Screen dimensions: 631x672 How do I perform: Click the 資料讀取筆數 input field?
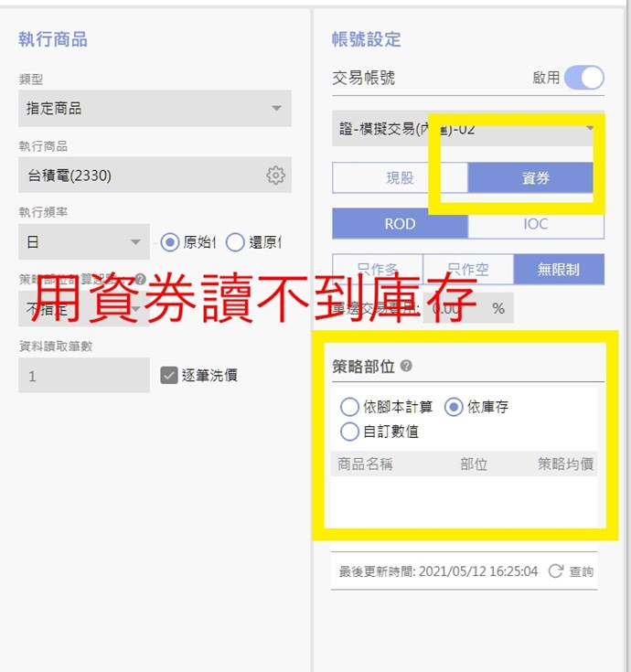tap(84, 376)
